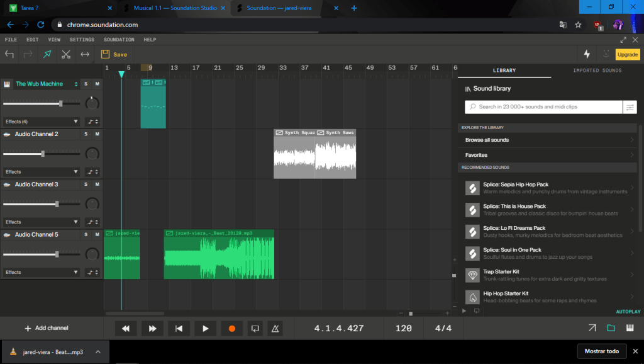The image size is (644, 364).
Task: Click the undo arrow icon
Action: click(x=9, y=54)
